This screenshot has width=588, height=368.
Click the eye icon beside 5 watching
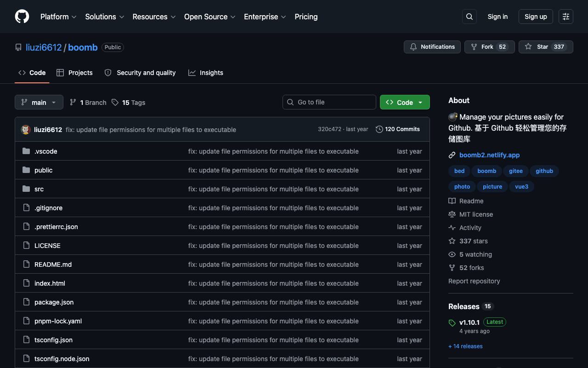pos(452,254)
